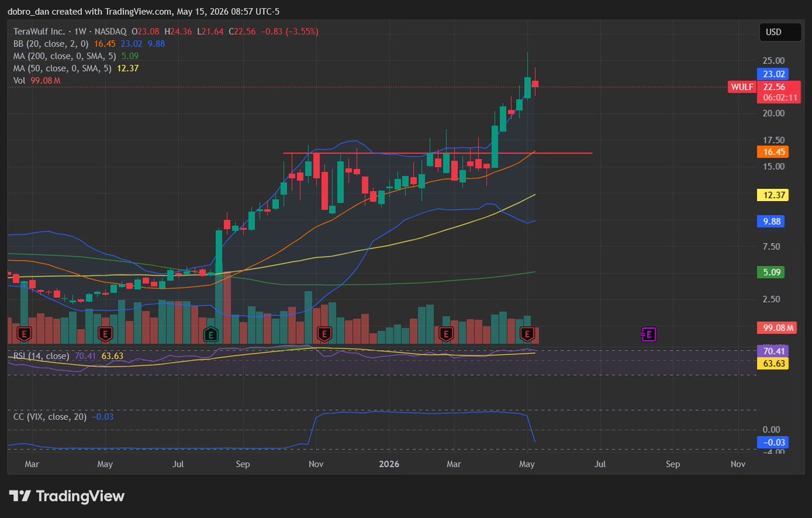Click the purple 70.41 RSI axis label
The width and height of the screenshot is (812, 518).
(x=773, y=351)
